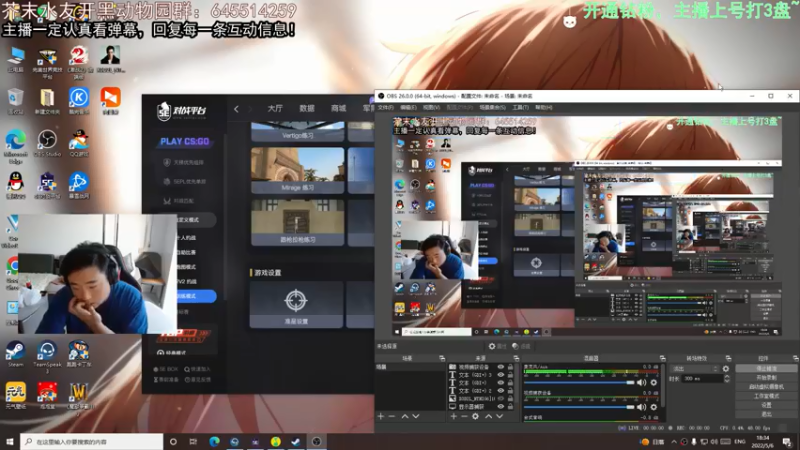The height and width of the screenshot is (450, 800).
Task: Adjust the video capture device volume slider
Action: 579,407
